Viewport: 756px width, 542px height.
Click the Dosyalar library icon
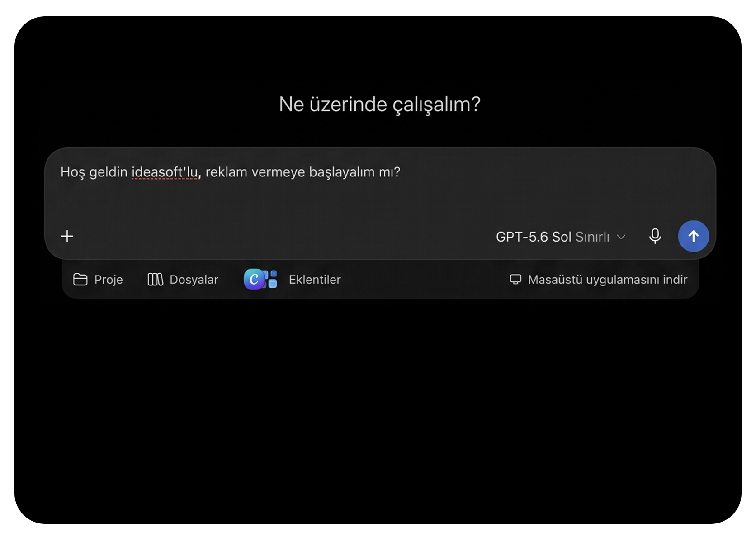pos(155,280)
